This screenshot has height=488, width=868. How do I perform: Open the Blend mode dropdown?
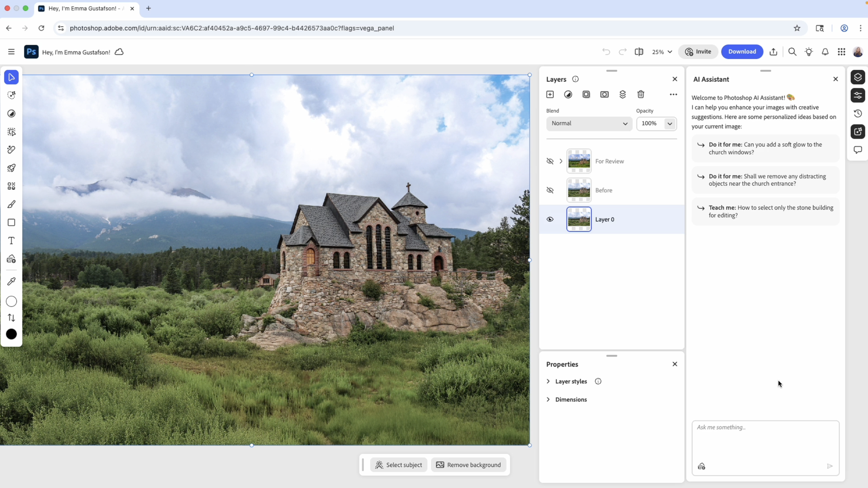[589, 123]
